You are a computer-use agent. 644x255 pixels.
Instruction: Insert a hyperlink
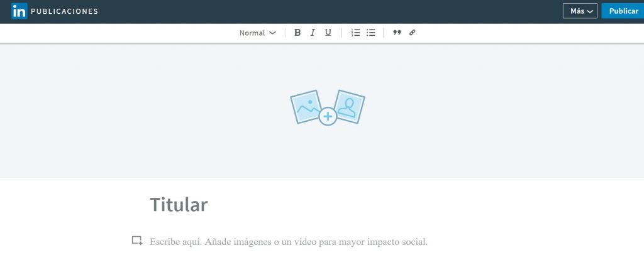(413, 33)
